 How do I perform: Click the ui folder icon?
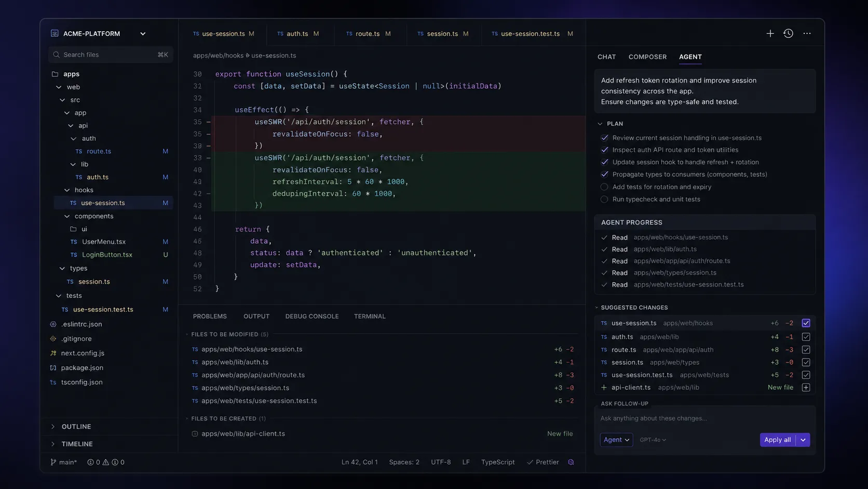pyautogui.click(x=74, y=229)
